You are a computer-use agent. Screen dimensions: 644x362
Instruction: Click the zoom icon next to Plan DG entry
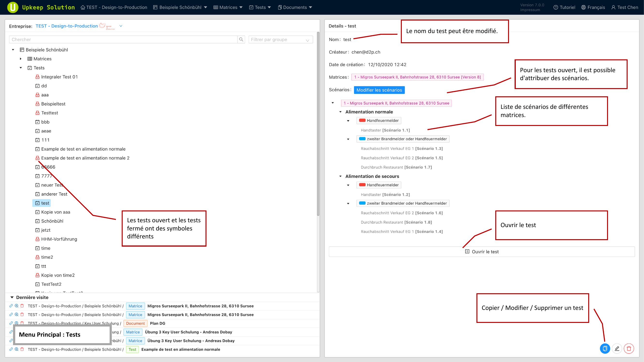click(x=16, y=323)
